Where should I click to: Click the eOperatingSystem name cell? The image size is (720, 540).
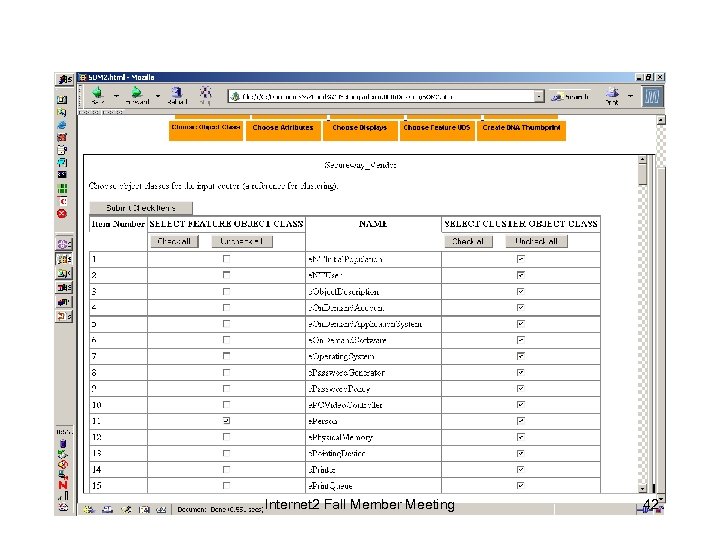(373, 356)
